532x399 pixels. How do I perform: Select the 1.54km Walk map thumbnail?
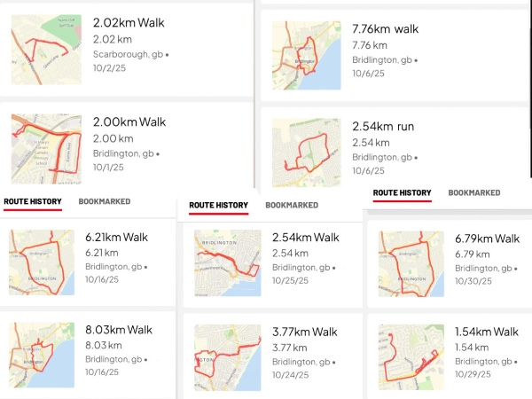tap(411, 356)
